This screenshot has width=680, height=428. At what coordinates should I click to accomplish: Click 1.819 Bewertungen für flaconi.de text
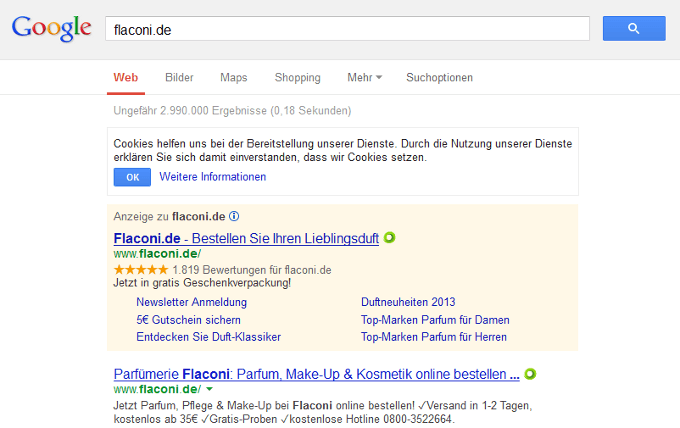click(252, 270)
